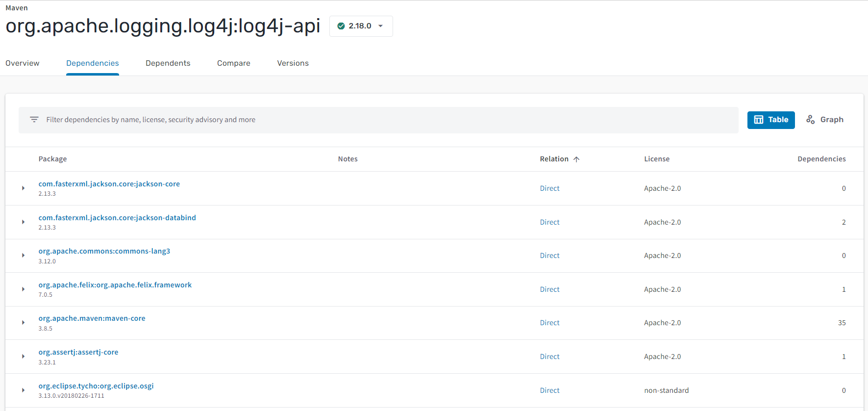Click the green verified checkmark icon
This screenshot has height=411, width=868.
(x=341, y=26)
